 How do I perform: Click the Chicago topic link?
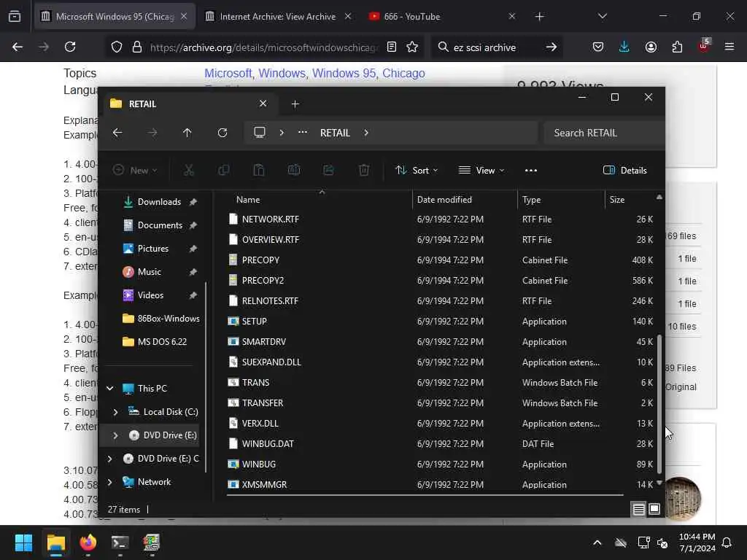(x=403, y=74)
